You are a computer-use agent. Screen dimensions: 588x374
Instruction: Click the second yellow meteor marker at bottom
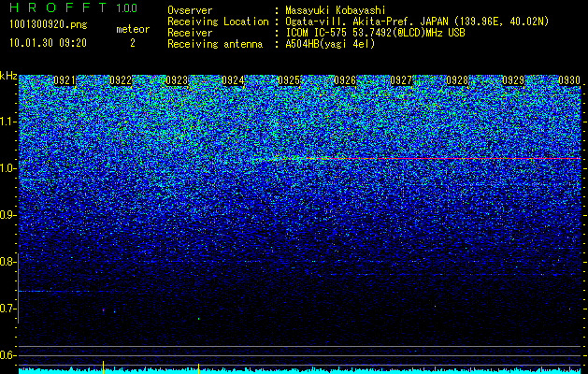coord(198,368)
